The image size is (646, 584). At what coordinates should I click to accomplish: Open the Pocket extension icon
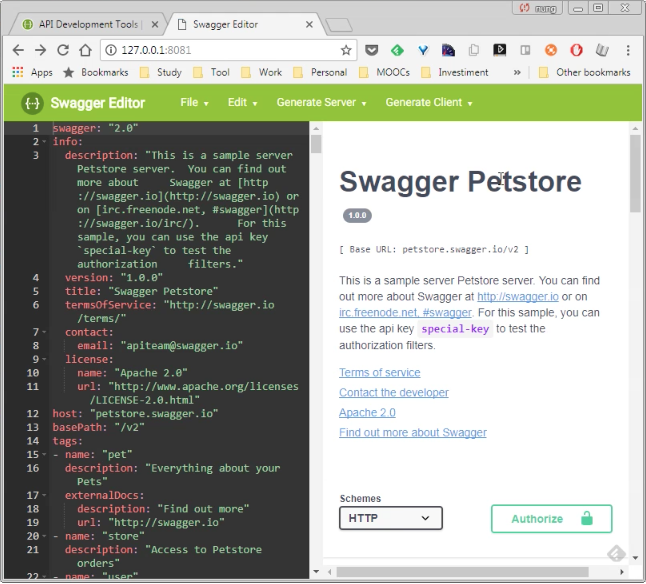click(x=371, y=50)
